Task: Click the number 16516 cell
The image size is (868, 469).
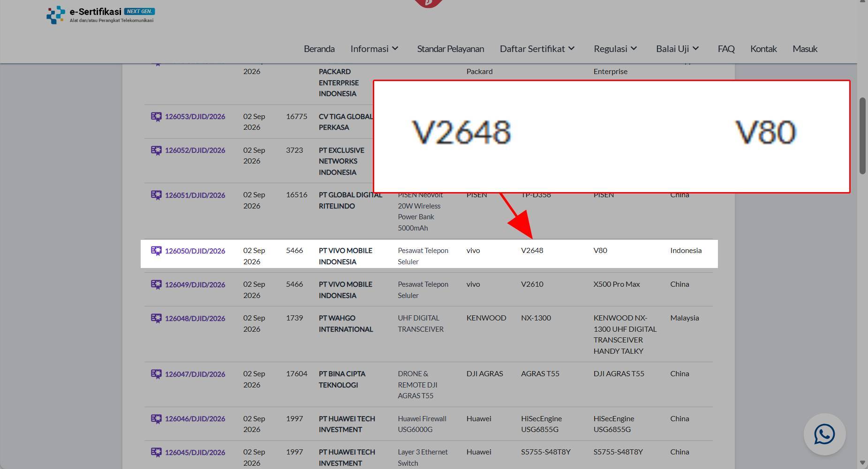Action: point(296,195)
